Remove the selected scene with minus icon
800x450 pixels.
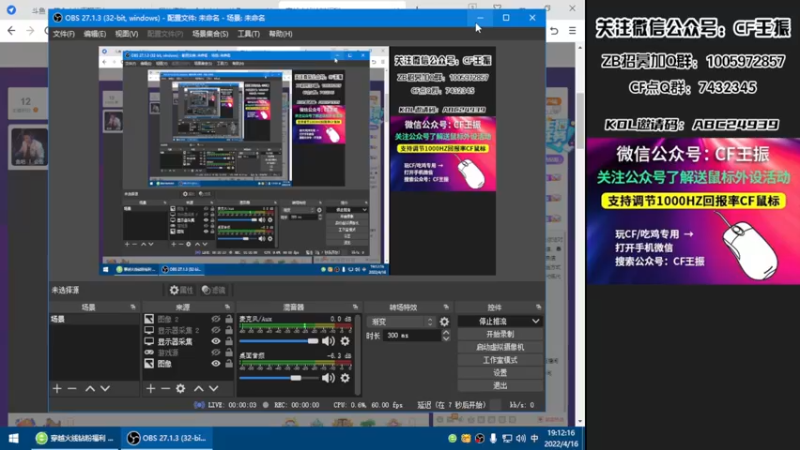[72, 389]
